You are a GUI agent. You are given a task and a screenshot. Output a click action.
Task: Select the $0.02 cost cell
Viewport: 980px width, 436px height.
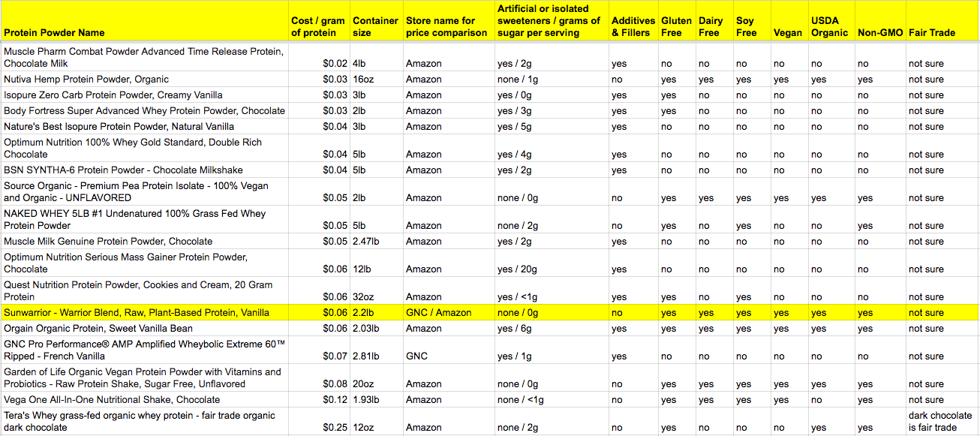(319, 57)
